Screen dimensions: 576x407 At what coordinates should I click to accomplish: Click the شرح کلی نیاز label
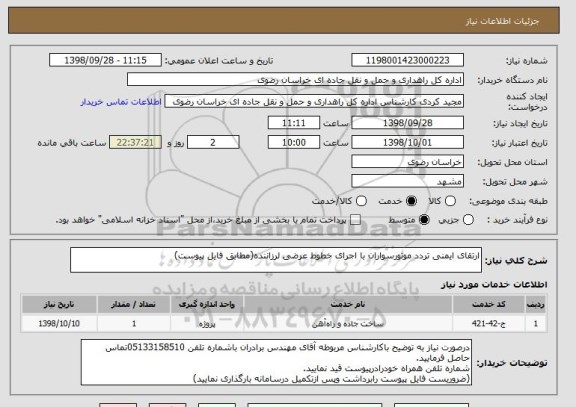[x=516, y=261]
